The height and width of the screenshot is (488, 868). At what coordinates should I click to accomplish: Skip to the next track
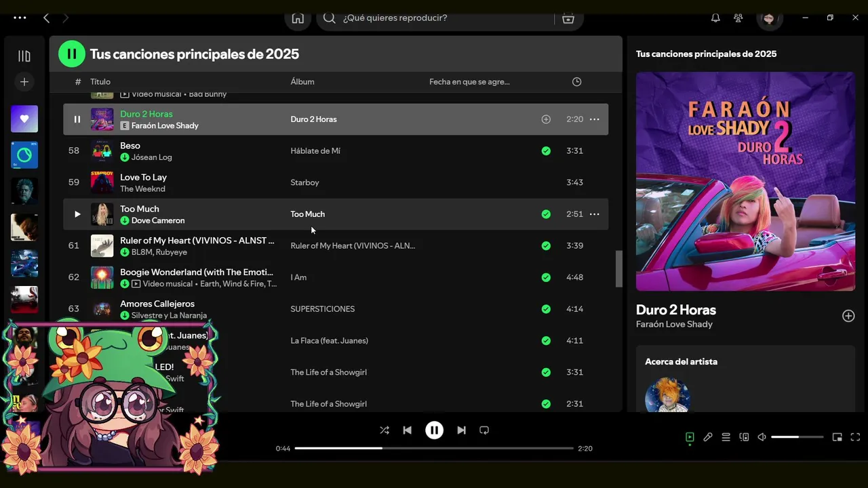pos(461,430)
